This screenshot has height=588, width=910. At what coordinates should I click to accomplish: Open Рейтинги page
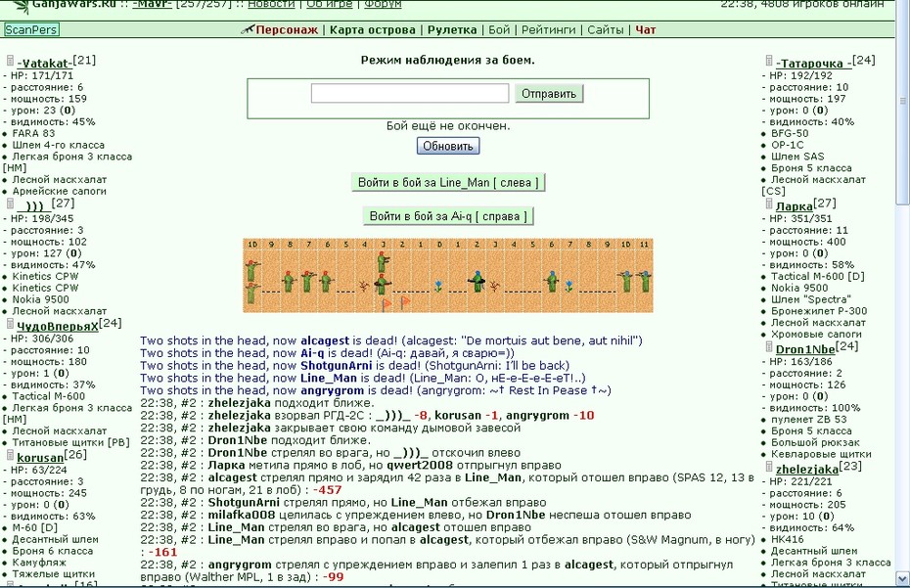tap(548, 29)
